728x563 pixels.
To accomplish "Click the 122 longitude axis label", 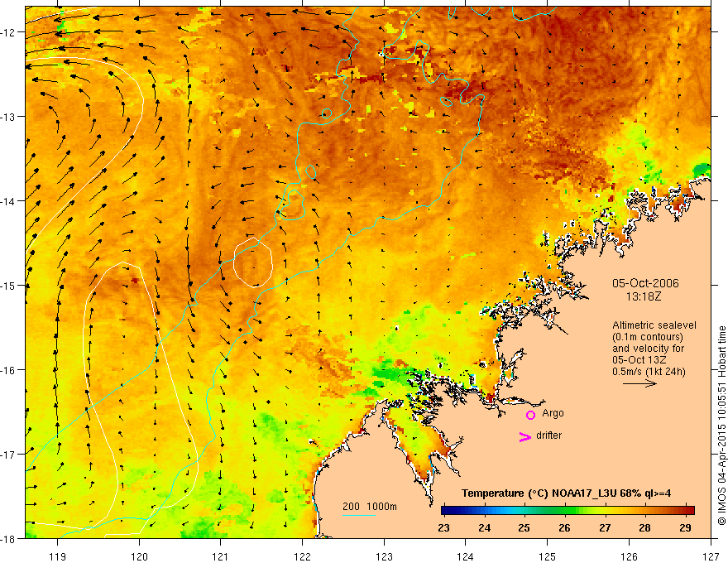I will (x=302, y=556).
